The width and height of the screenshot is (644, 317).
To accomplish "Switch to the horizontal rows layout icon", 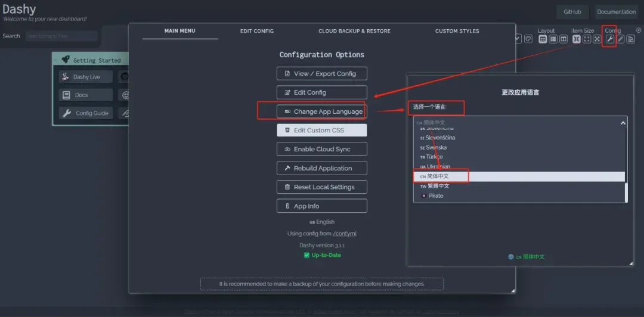I will coord(553,39).
